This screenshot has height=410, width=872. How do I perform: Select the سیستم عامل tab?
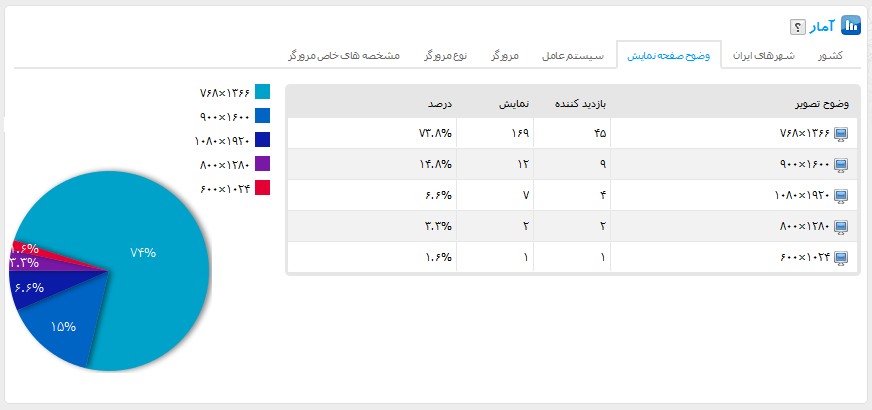573,56
